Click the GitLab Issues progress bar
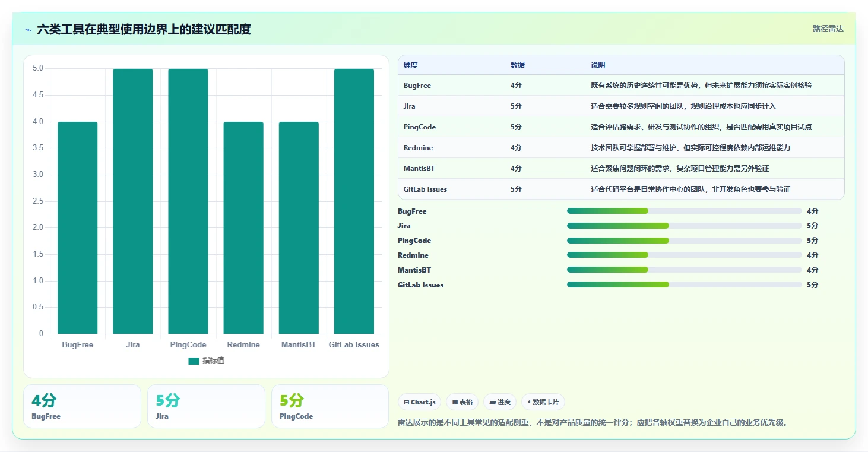This screenshot has height=452, width=868. [x=685, y=285]
